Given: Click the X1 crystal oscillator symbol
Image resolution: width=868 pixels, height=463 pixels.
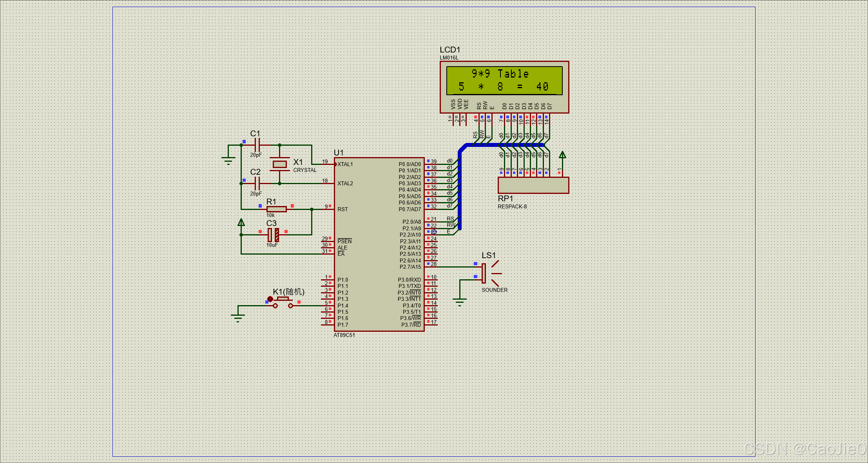Looking at the screenshot, I should pos(279,164).
